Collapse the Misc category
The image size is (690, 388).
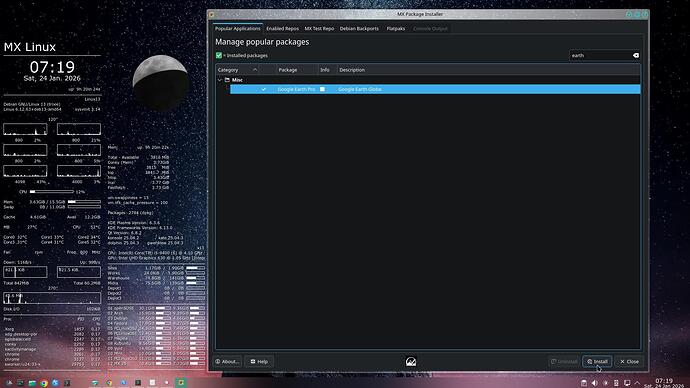(x=220, y=80)
